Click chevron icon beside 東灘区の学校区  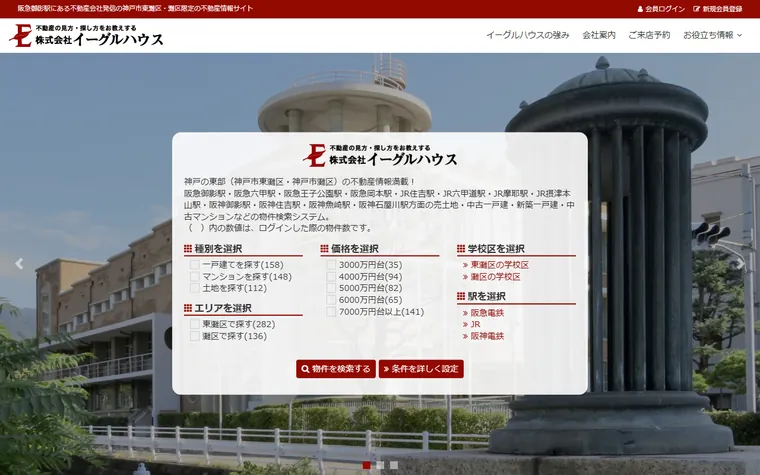coord(465,265)
